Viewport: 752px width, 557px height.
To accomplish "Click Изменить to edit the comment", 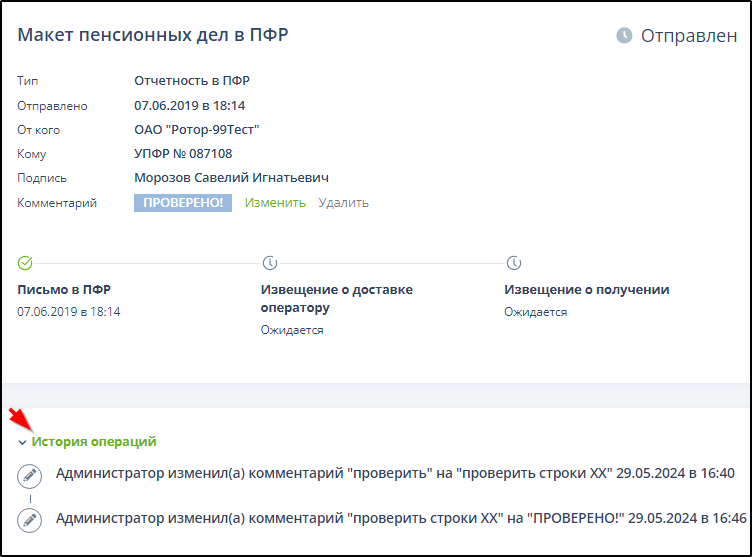I will click(x=275, y=203).
